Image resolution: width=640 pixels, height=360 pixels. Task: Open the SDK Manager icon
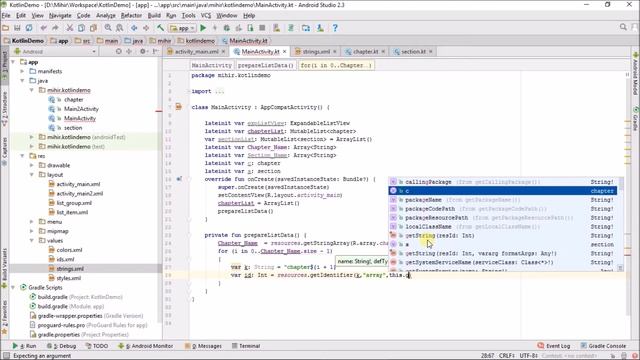click(320, 28)
